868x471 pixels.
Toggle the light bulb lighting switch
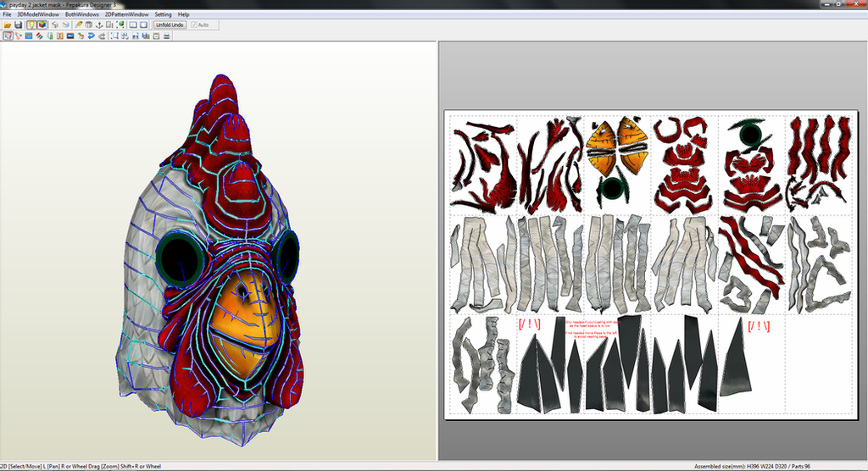click(x=31, y=25)
